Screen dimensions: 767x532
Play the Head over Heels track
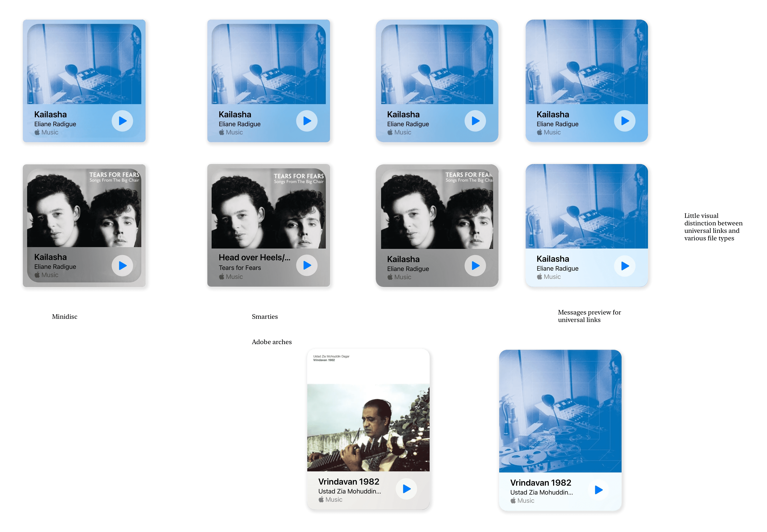(x=307, y=265)
